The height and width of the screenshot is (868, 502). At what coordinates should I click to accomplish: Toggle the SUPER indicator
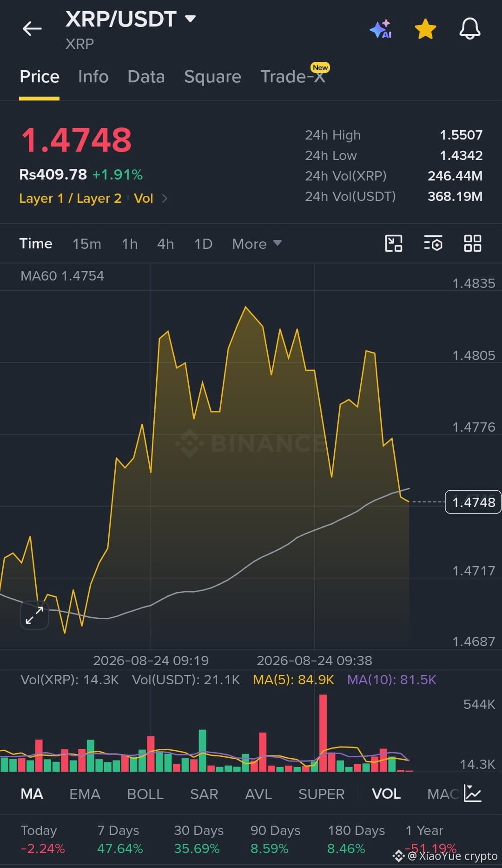tap(321, 794)
